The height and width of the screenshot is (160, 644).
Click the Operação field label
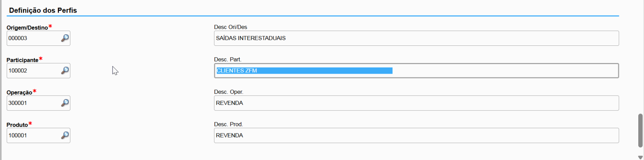tap(19, 92)
